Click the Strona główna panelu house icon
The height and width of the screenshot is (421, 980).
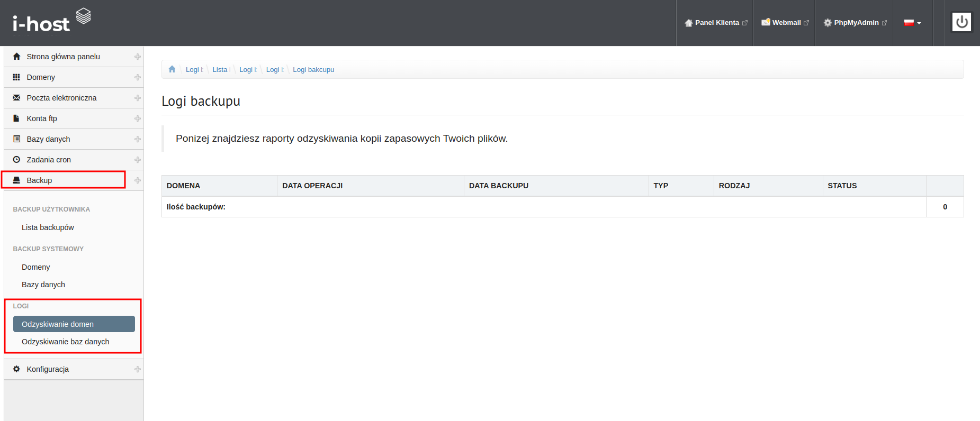(16, 57)
